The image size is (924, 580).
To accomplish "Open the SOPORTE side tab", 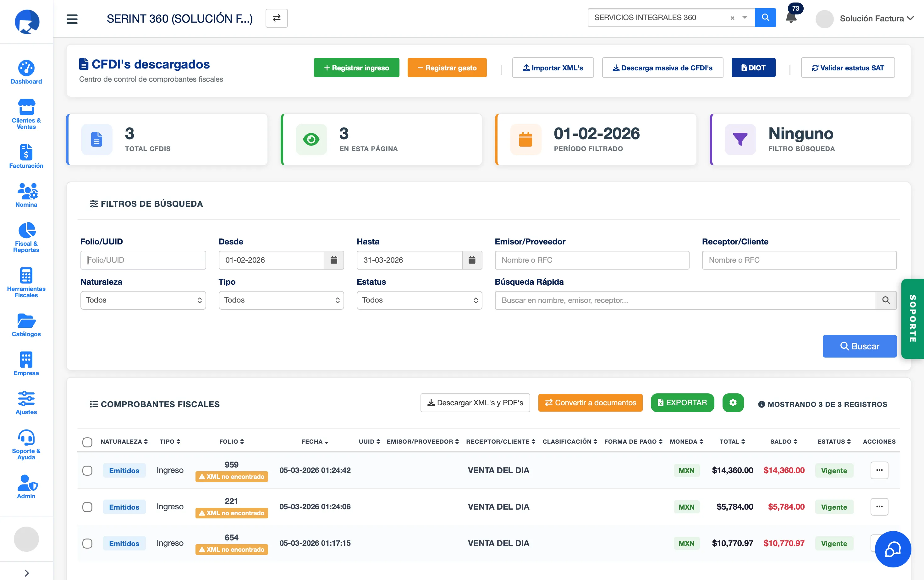I will 913,318.
